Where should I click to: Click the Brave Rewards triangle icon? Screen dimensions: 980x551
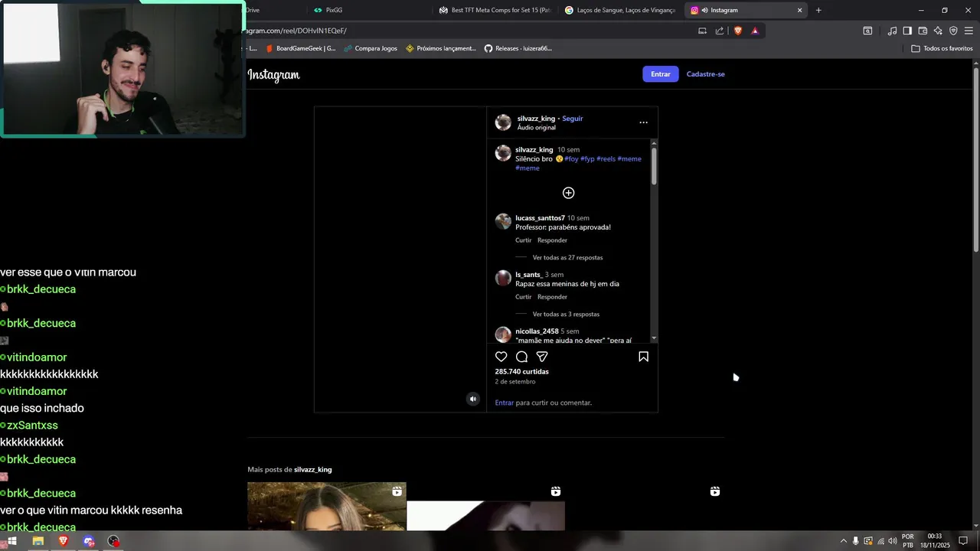pos(755,31)
